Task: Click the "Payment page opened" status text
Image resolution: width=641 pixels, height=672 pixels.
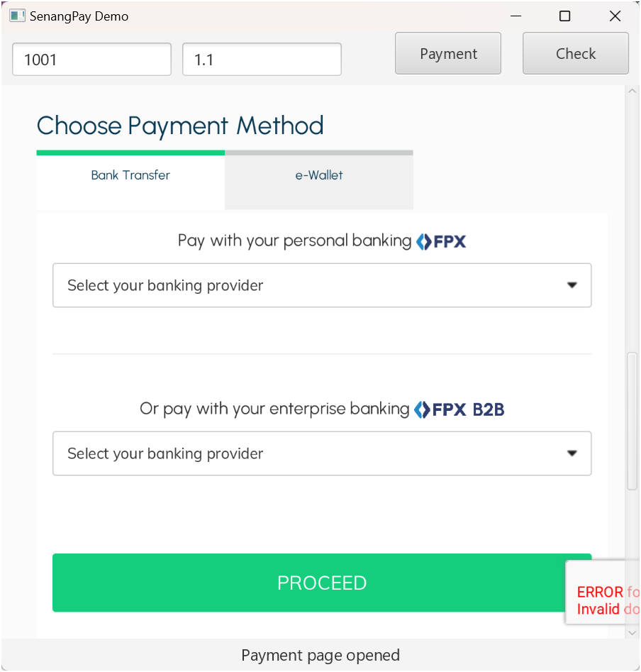Action: tap(320, 655)
